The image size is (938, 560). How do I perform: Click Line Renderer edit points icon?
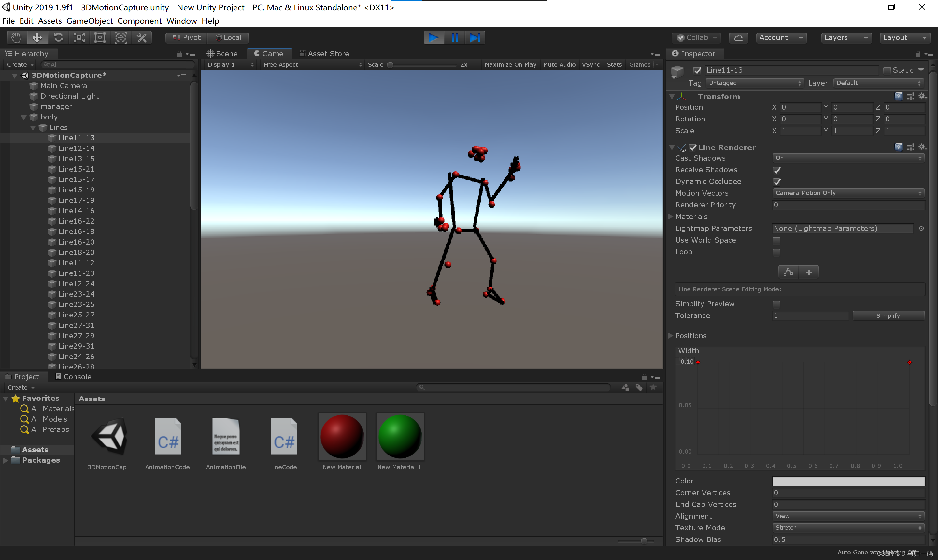click(788, 272)
